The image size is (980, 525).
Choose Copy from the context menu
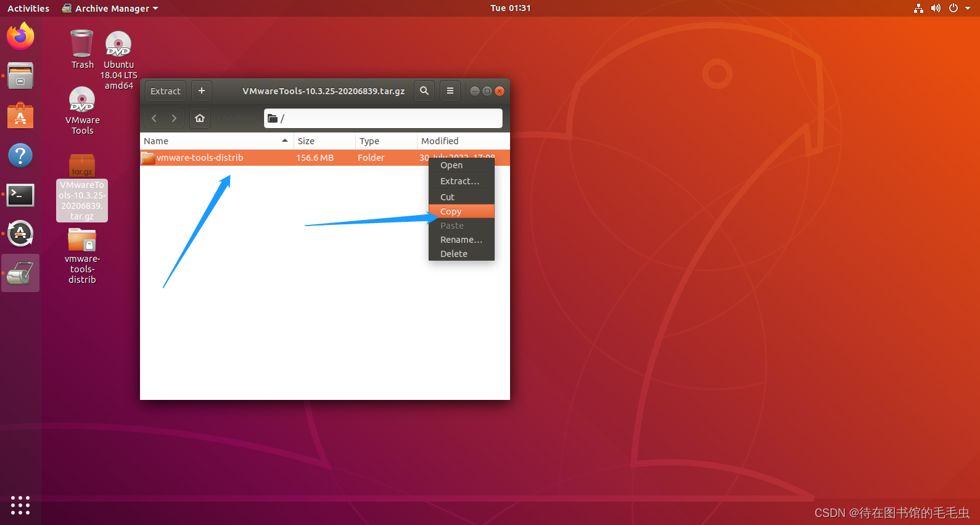click(461, 211)
